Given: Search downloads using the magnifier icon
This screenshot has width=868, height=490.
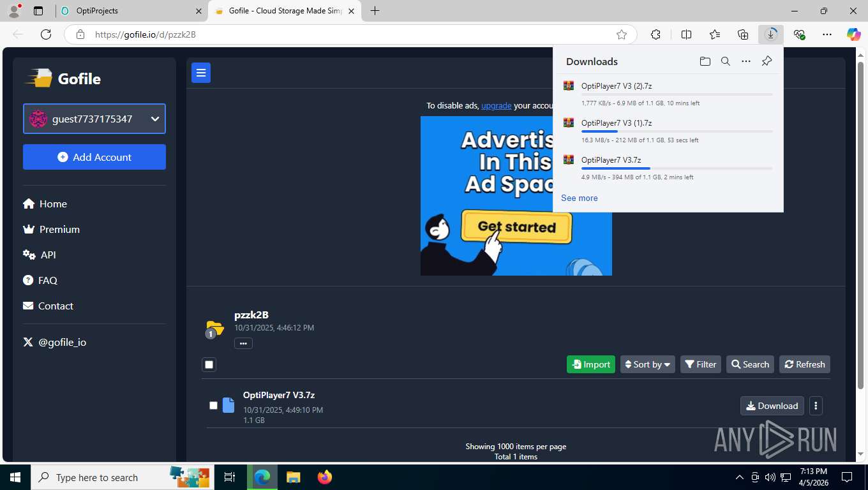Looking at the screenshot, I should point(726,61).
